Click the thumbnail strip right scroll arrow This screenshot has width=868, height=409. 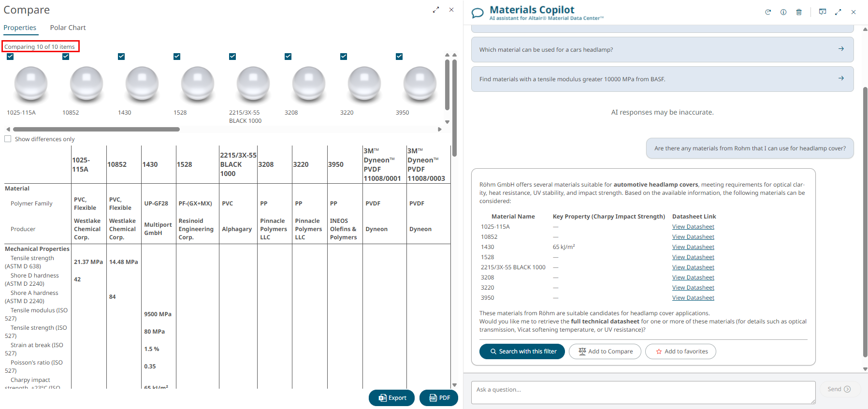(439, 129)
